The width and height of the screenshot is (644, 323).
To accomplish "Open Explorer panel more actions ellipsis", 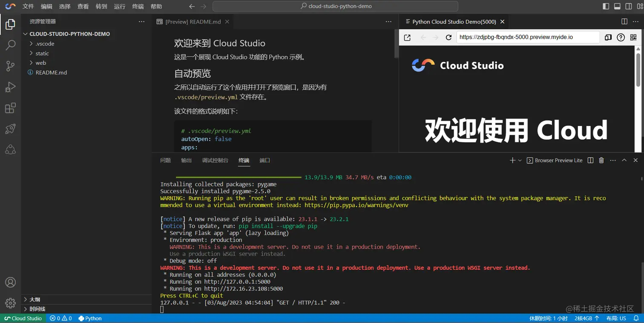I will tap(141, 21).
